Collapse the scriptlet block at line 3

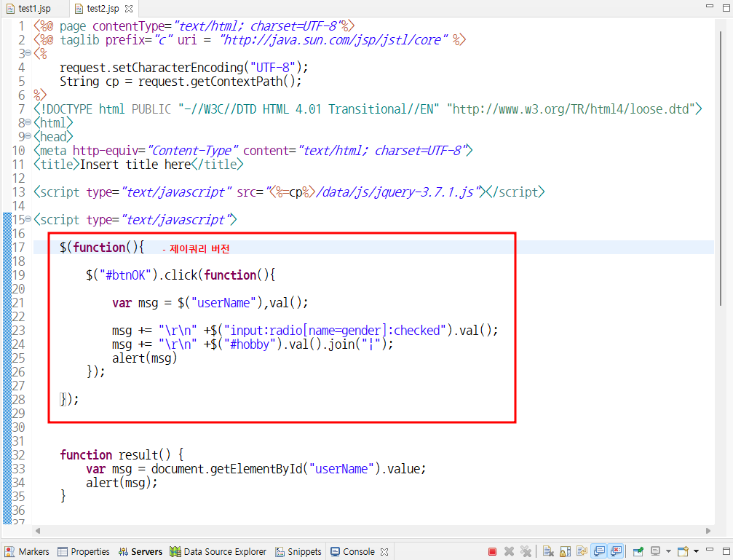click(28, 53)
